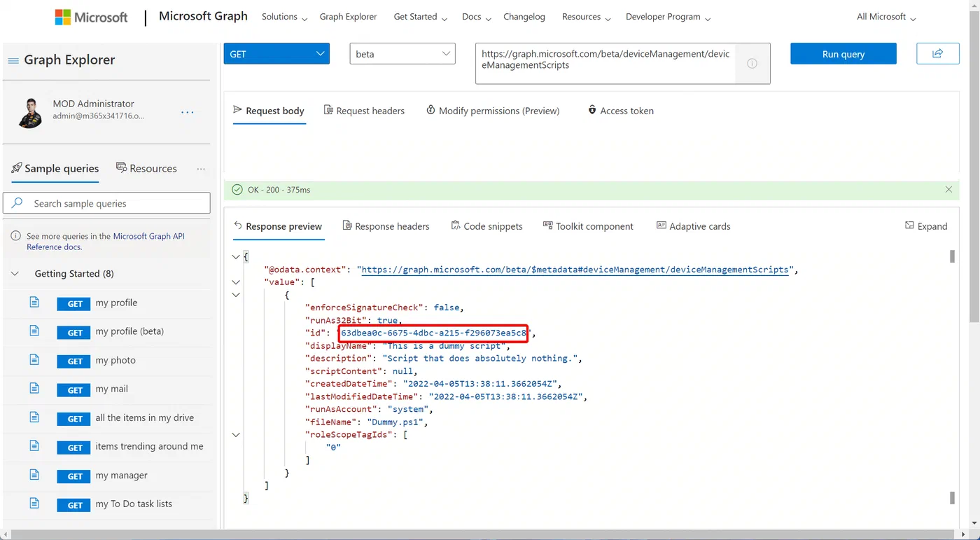Click the document icon beside my mail query
Image resolution: width=980 pixels, height=540 pixels.
(34, 389)
